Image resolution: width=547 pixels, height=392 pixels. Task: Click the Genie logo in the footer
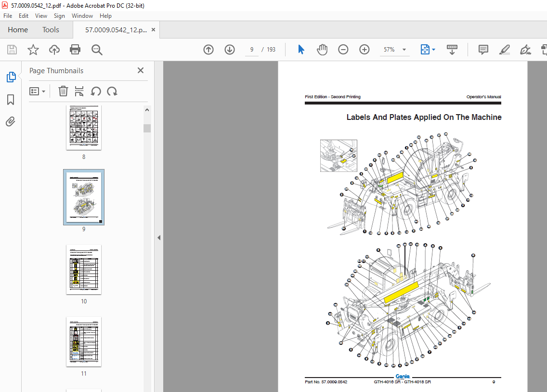tap(403, 376)
